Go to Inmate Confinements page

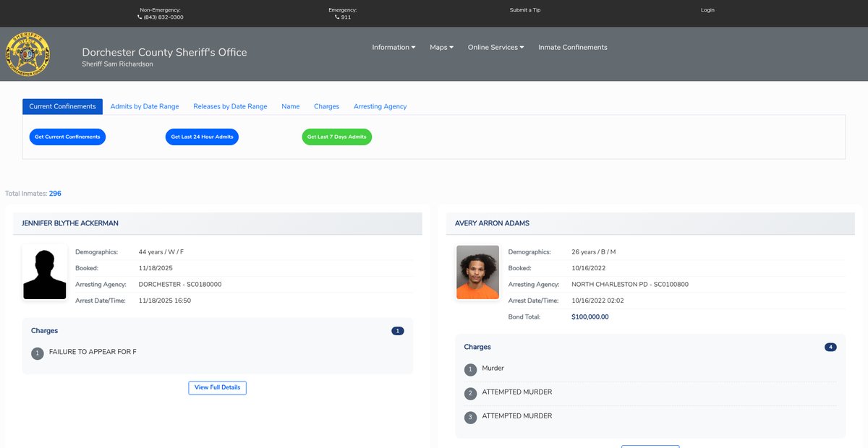tap(573, 48)
